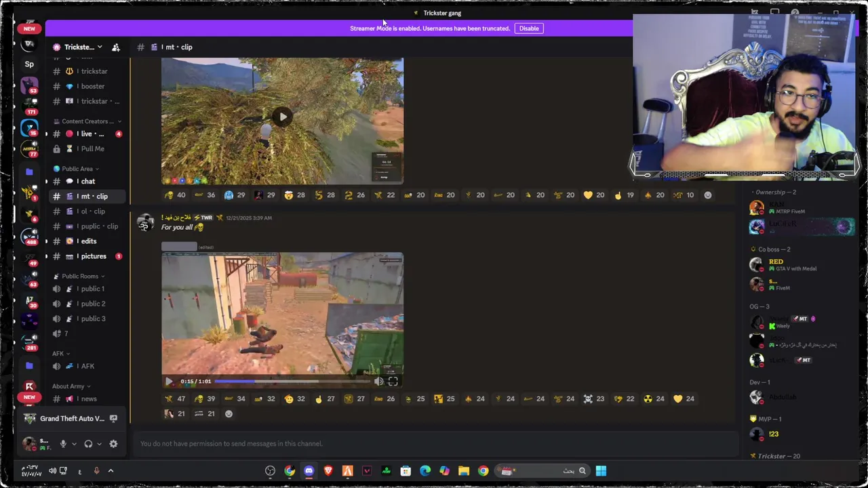The width and height of the screenshot is (868, 488).
Task: Open the server icon with 281 badge
Action: click(29, 341)
